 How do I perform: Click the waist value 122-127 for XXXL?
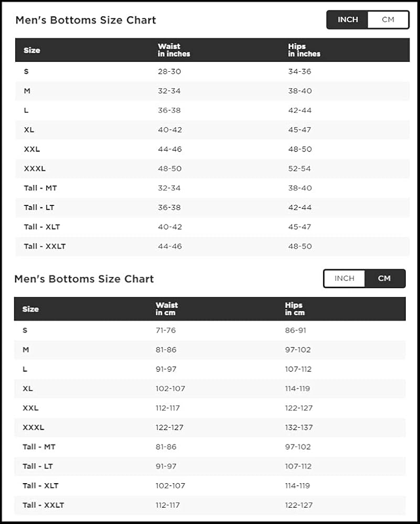coord(169,428)
